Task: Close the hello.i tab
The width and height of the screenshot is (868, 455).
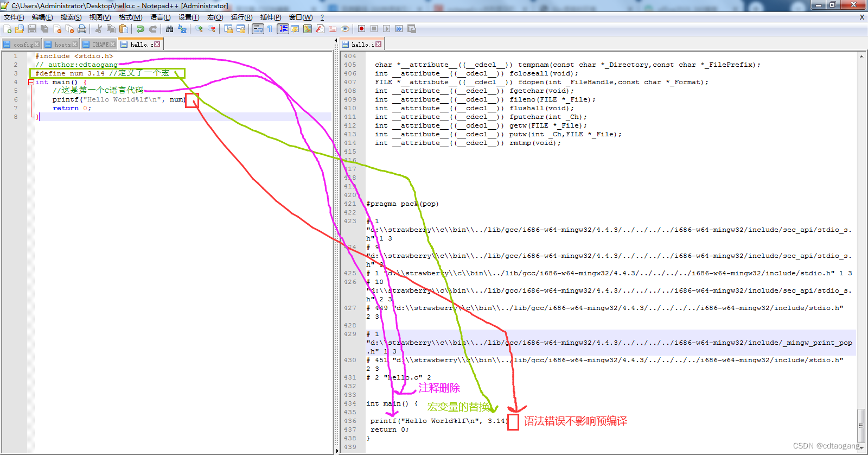Action: tap(379, 45)
